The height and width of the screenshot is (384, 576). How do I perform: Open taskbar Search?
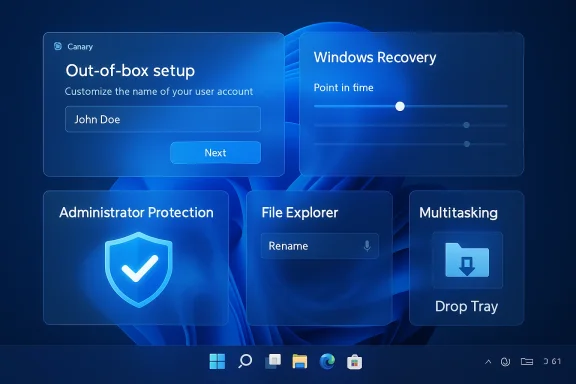[245, 361]
